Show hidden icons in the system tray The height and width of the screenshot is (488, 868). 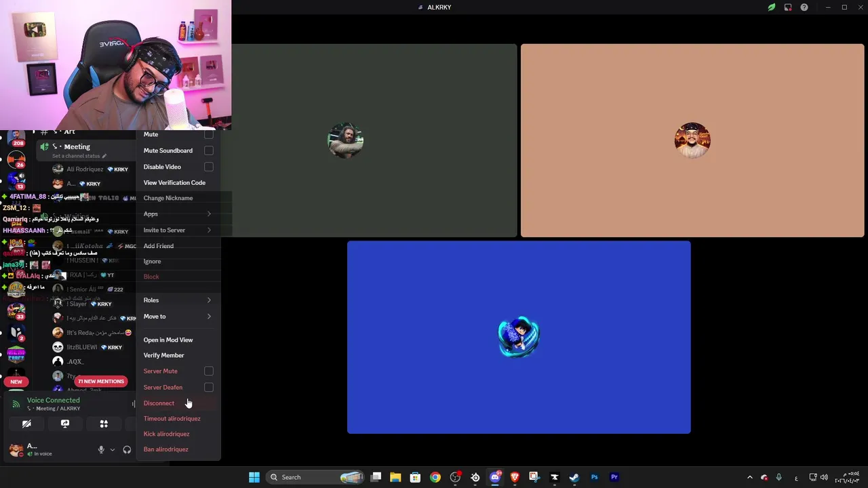749,477
